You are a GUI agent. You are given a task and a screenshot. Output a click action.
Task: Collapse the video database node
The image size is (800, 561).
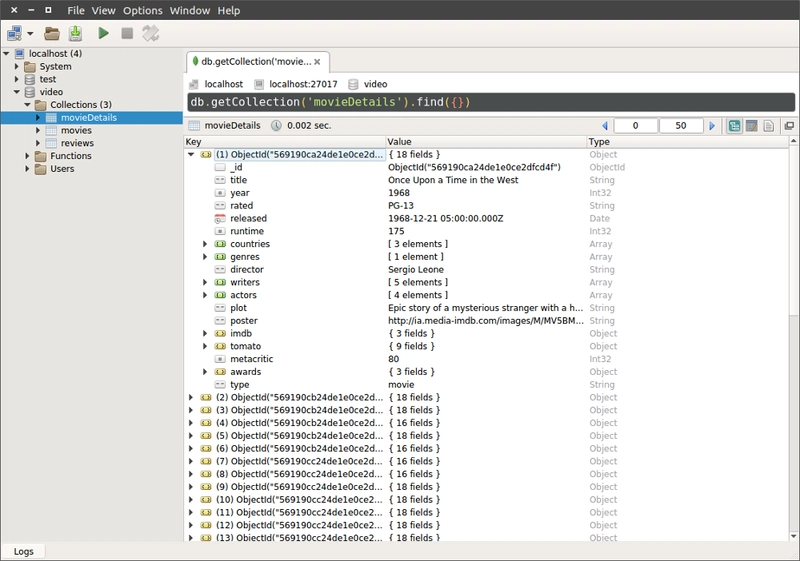pos(17,92)
